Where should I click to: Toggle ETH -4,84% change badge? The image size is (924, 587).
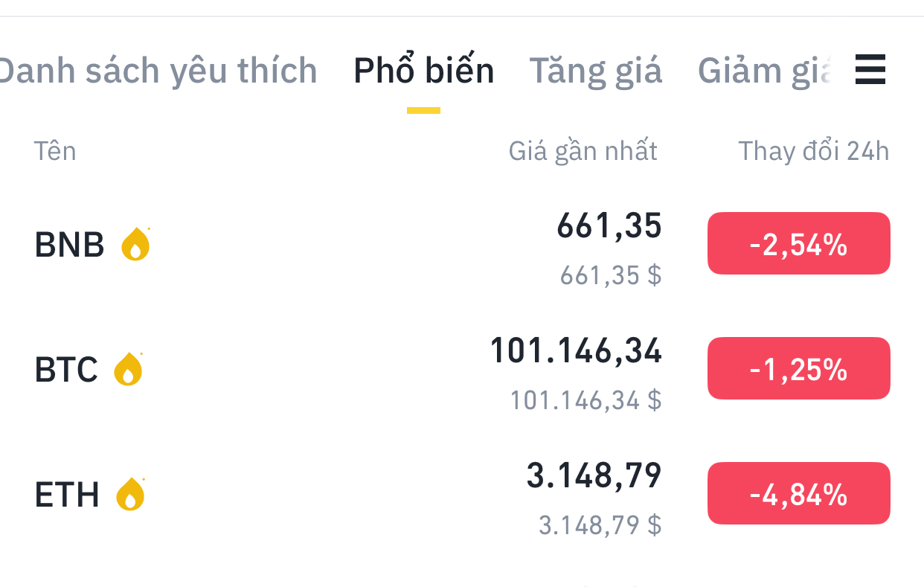pyautogui.click(x=798, y=494)
